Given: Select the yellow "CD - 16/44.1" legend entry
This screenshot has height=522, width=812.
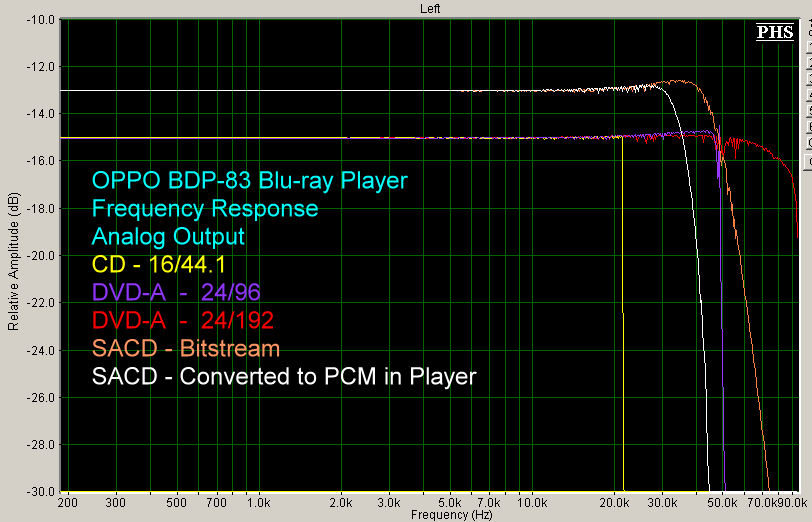Looking at the screenshot, I should [159, 265].
